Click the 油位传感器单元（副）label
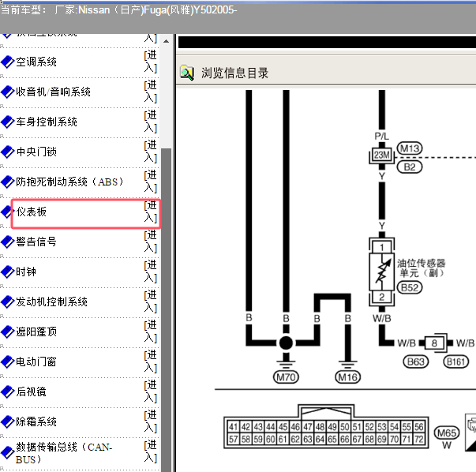476x472 pixels. [x=421, y=268]
